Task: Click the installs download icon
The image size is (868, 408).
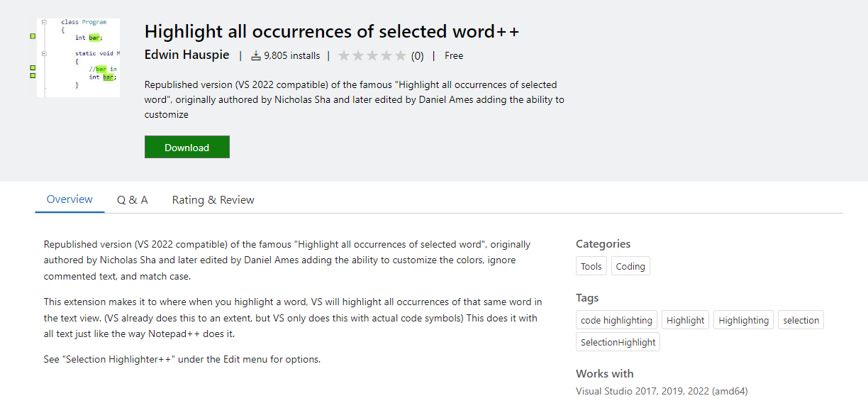Action: click(x=256, y=55)
